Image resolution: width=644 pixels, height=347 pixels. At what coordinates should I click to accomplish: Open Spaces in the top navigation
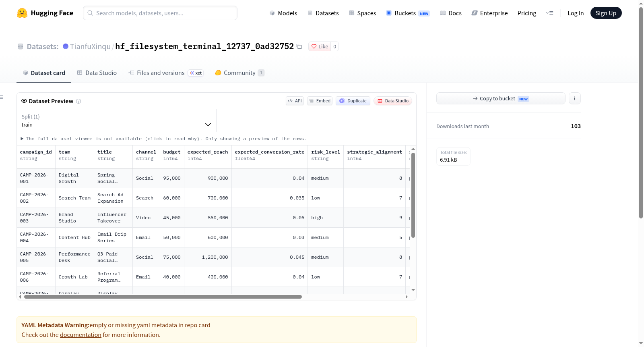tap(362, 13)
